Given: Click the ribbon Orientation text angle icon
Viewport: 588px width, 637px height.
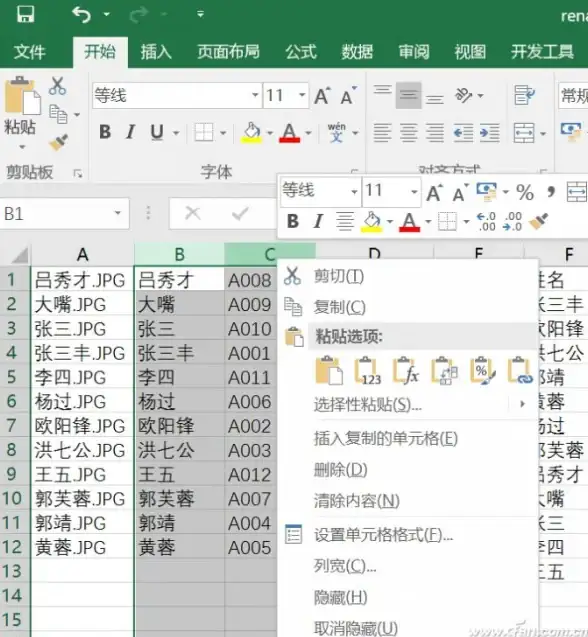Looking at the screenshot, I should 463,95.
